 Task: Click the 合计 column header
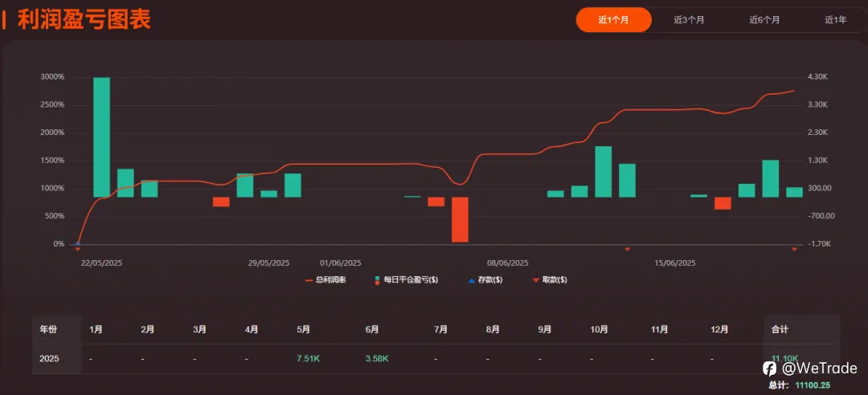click(780, 329)
